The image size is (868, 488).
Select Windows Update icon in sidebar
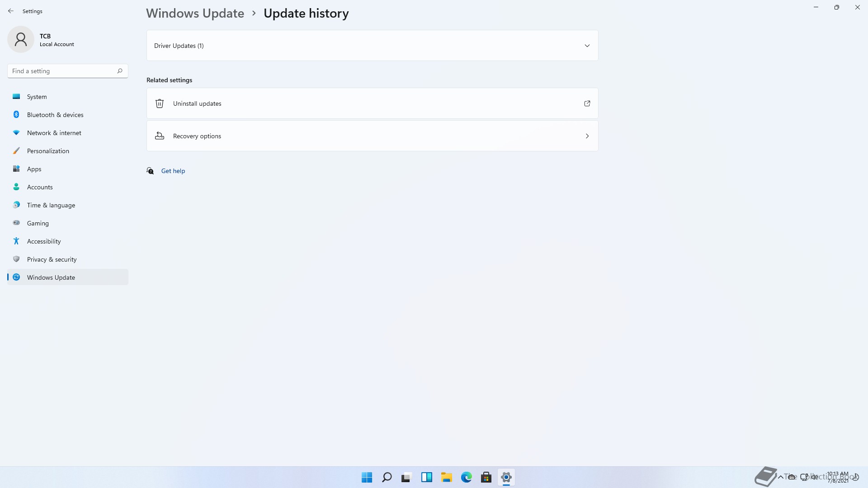tap(16, 277)
